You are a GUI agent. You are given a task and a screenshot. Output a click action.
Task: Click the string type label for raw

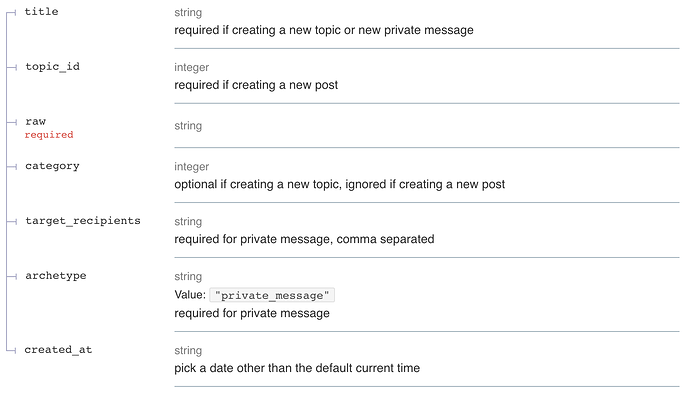click(x=188, y=126)
